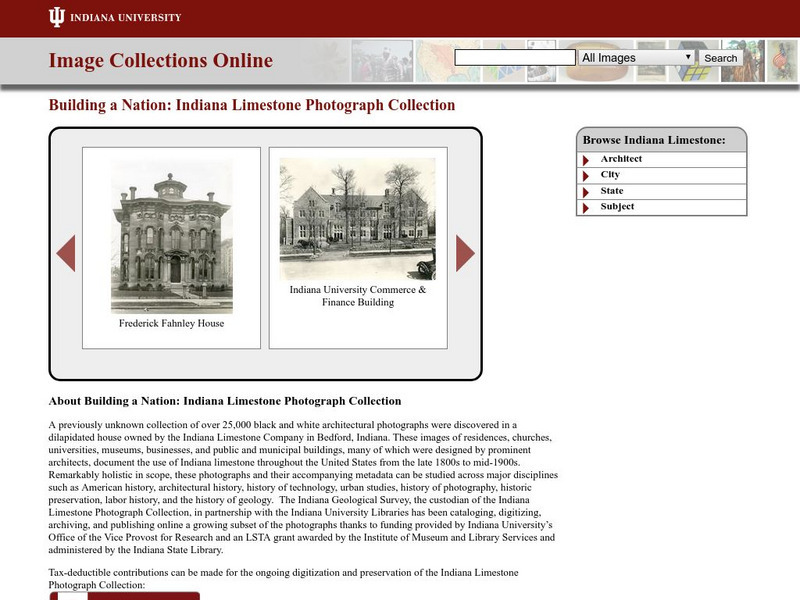Viewport: 800px width, 600px height.
Task: Click the previous slide left arrow
Action: coord(66,254)
